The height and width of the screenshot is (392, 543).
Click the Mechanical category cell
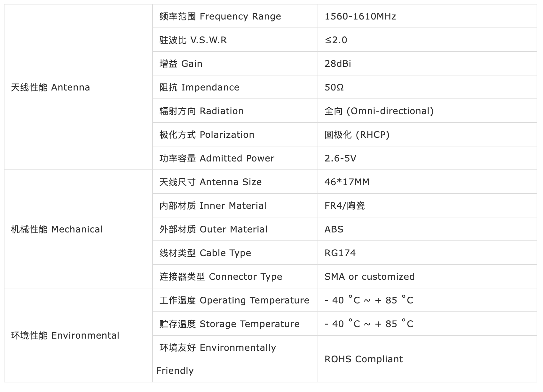57,229
